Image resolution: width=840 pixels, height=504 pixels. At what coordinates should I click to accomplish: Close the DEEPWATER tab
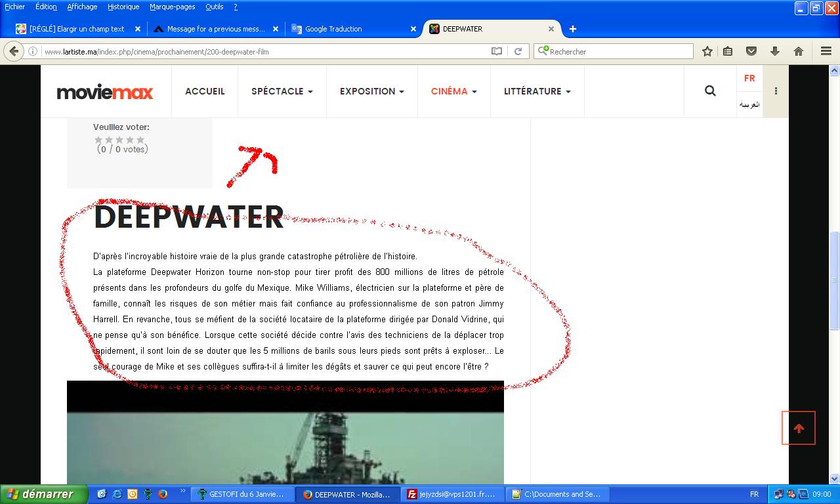point(551,29)
